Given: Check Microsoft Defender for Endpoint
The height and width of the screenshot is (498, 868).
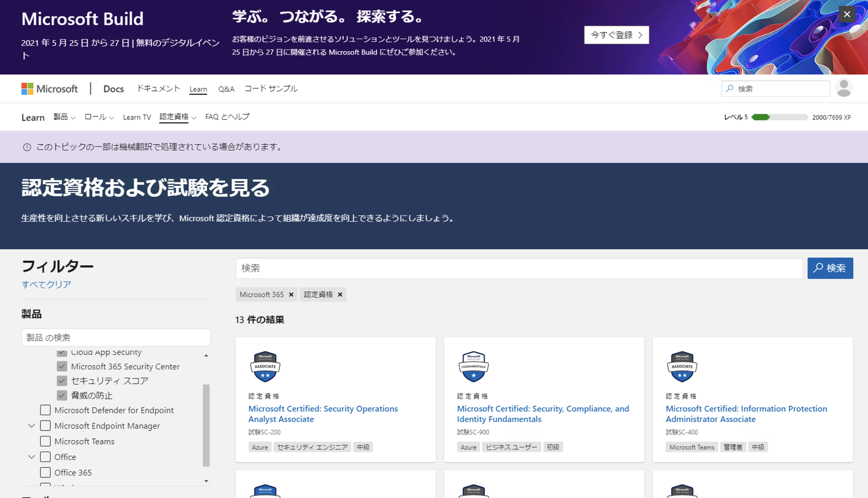Looking at the screenshot, I should (x=45, y=410).
